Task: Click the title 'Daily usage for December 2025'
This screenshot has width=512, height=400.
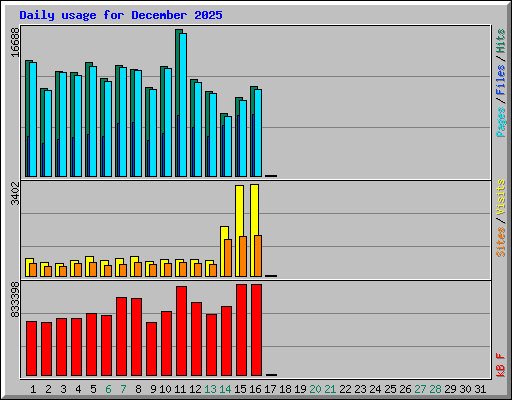Action: (121, 15)
